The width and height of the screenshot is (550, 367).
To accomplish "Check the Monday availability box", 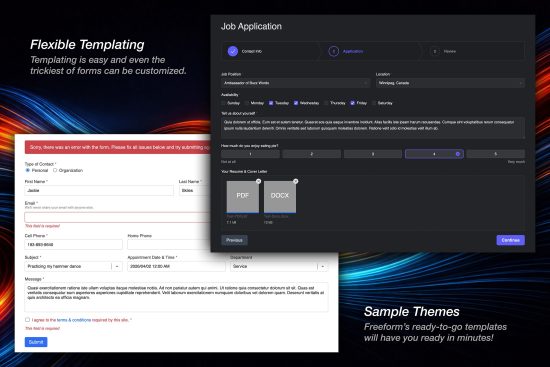I will point(247,103).
